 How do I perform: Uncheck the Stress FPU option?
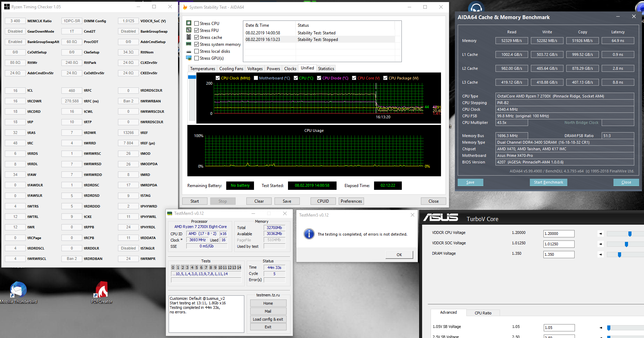click(197, 31)
